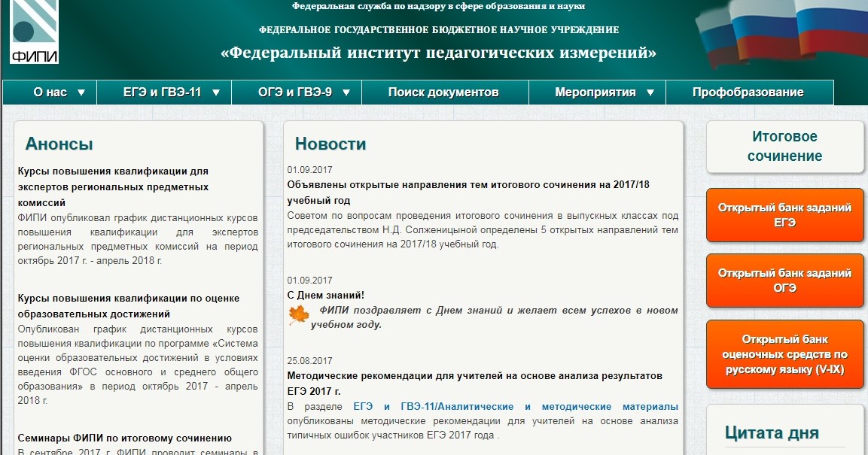Click the Федеральная служба по надзору header text

[438, 6]
